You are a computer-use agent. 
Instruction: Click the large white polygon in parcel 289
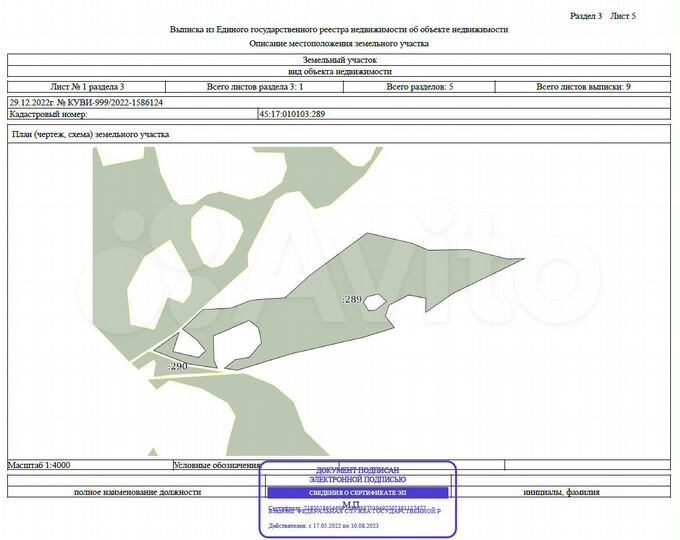pos(236,344)
